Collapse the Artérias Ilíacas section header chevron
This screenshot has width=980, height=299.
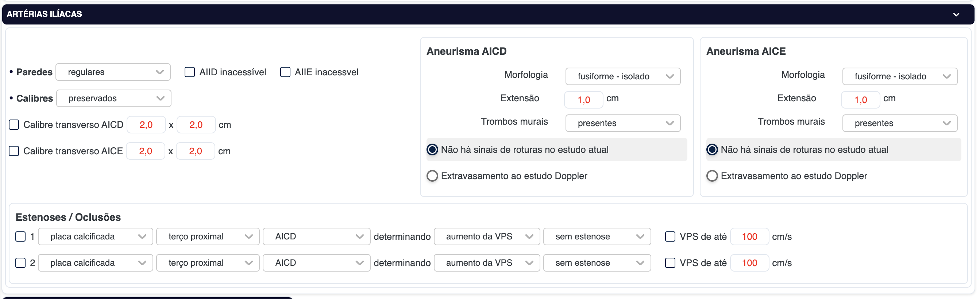click(956, 15)
